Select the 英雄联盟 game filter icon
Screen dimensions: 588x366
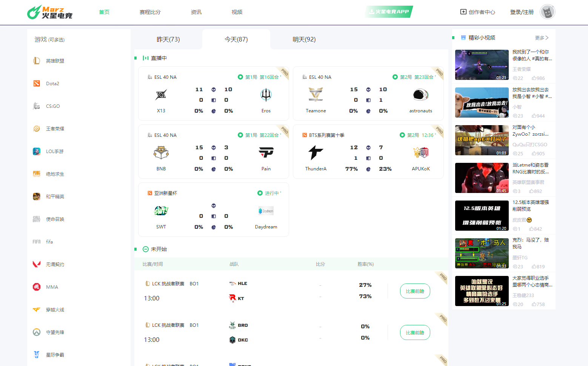click(x=37, y=60)
